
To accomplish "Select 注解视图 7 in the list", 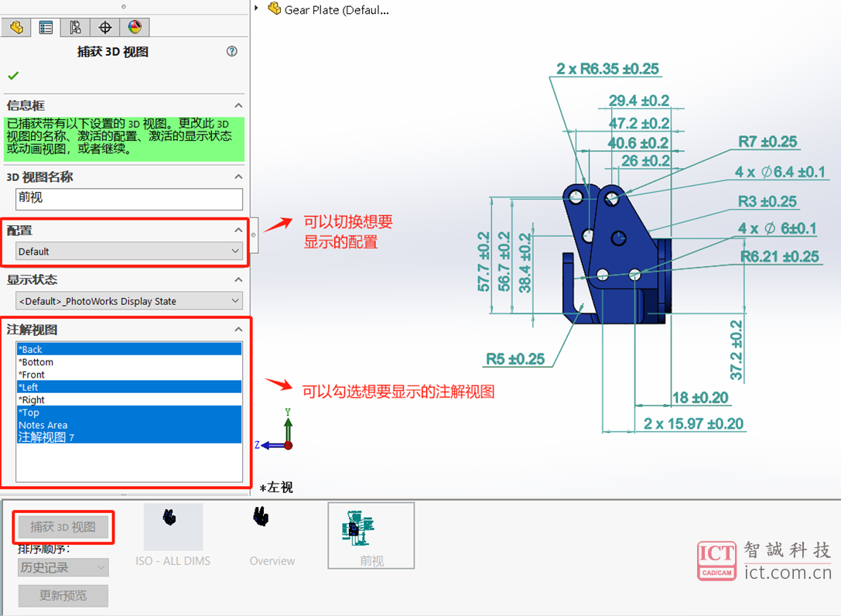I will [x=129, y=437].
